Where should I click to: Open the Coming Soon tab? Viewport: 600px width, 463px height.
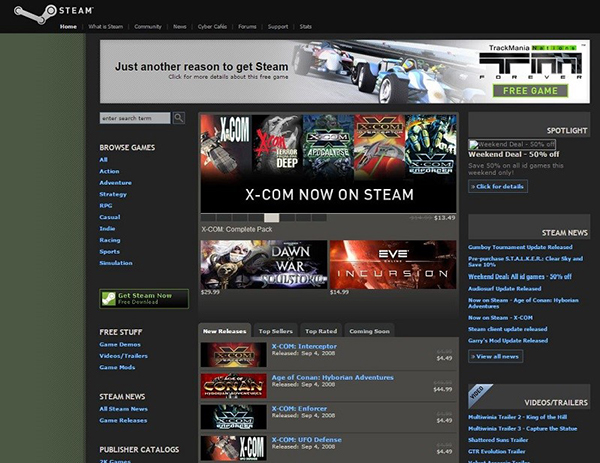[x=369, y=330]
